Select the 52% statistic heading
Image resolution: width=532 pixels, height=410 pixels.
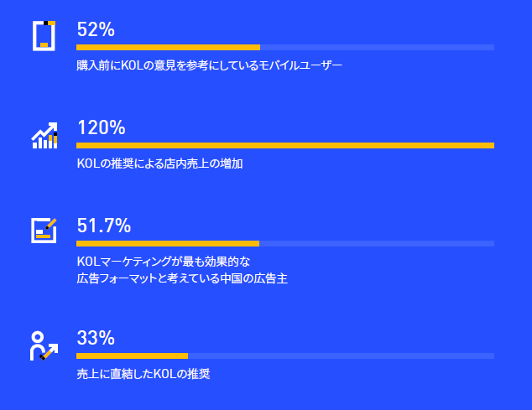click(x=96, y=29)
